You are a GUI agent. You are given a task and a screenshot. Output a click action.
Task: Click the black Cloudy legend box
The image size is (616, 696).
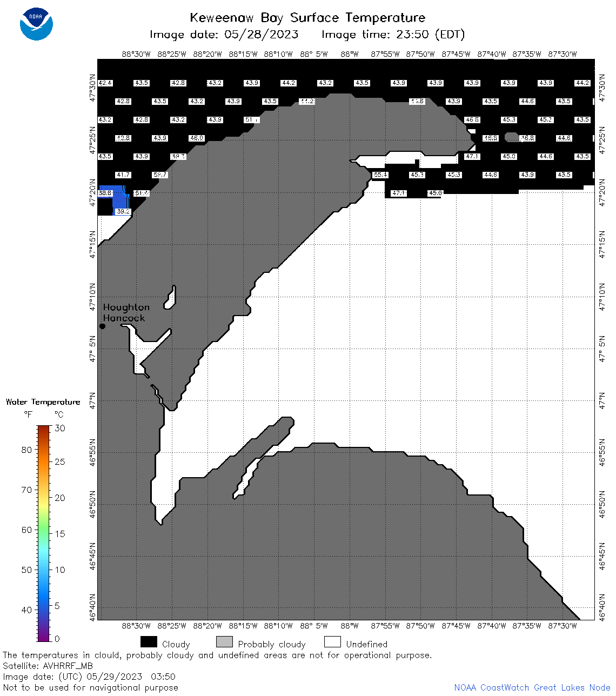click(149, 641)
